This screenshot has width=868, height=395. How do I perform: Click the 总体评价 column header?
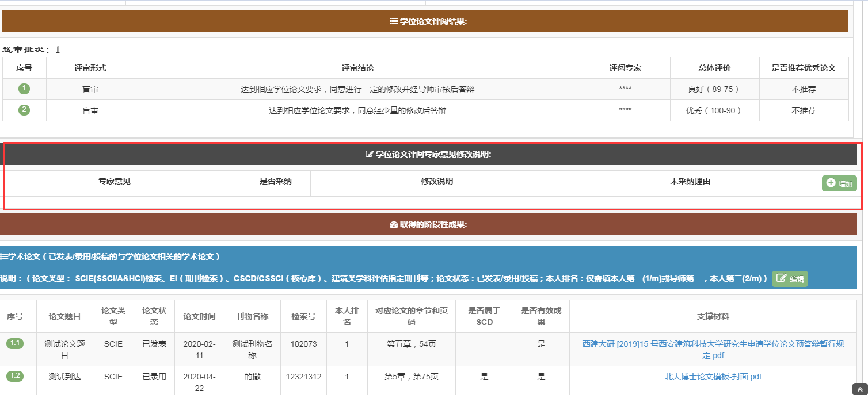714,68
